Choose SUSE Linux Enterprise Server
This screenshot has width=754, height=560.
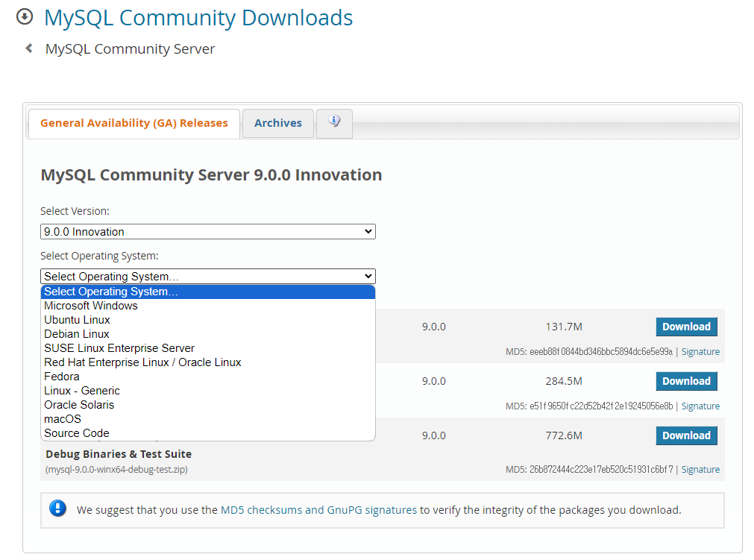(208, 348)
